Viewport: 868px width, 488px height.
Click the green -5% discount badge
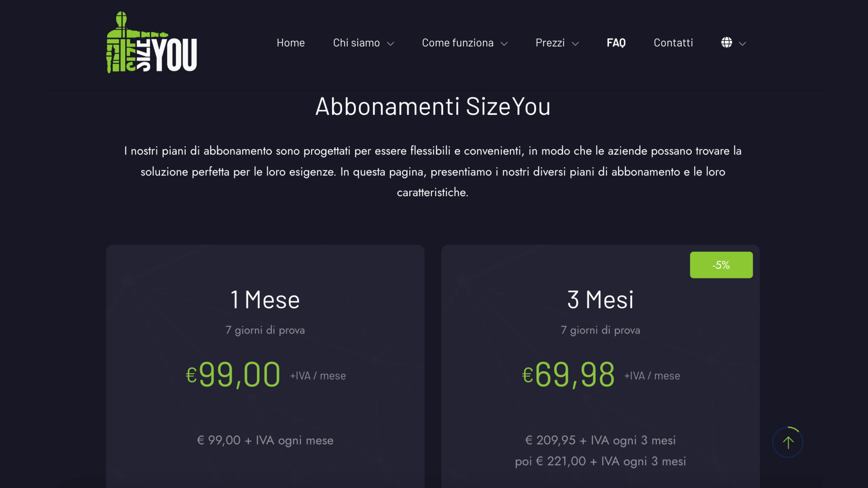(x=721, y=265)
